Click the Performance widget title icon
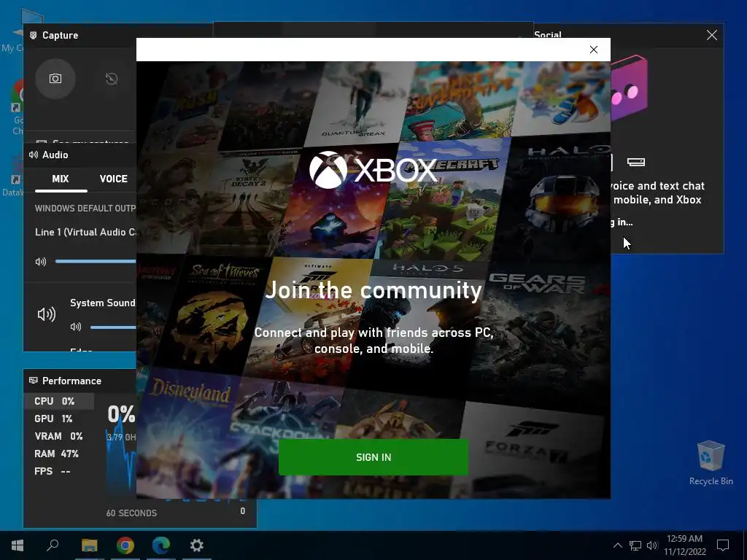Viewport: 747px width, 560px height. point(34,381)
